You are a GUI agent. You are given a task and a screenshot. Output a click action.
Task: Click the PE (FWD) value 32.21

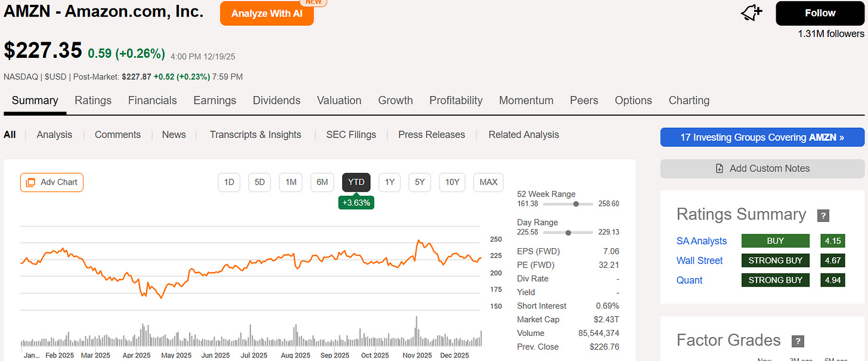point(608,265)
